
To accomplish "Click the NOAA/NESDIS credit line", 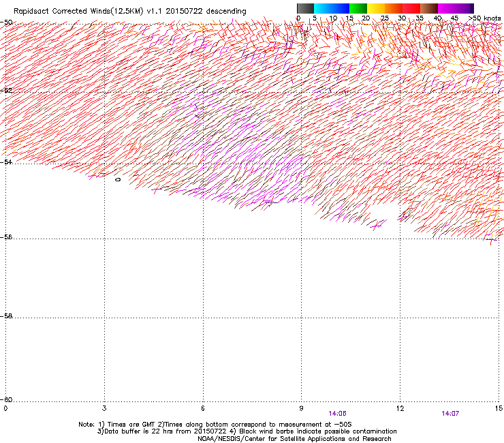I will 294,439.
